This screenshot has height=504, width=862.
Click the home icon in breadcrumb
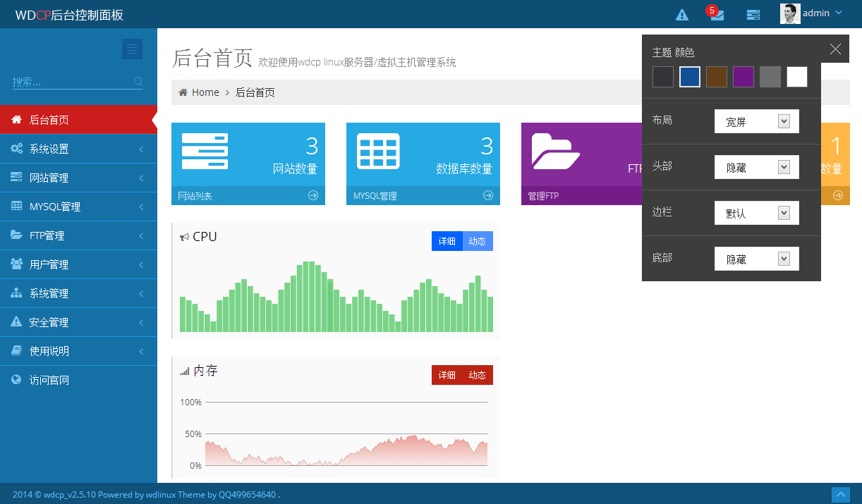[x=183, y=92]
